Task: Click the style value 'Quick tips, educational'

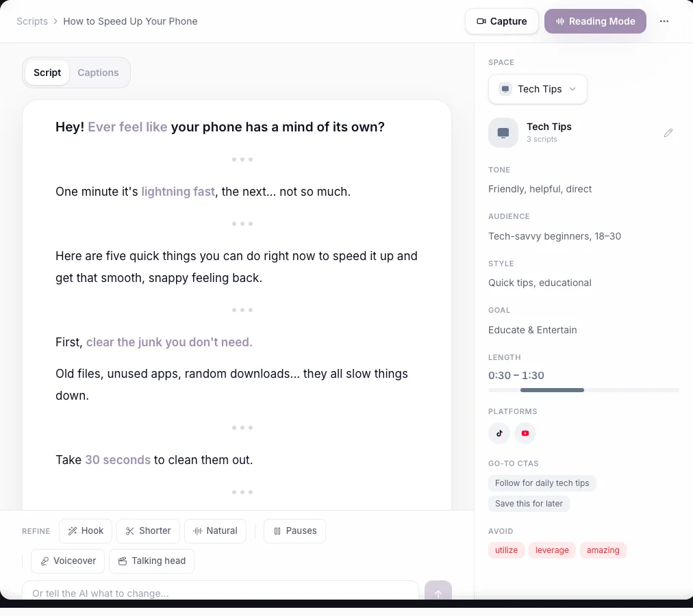Action: point(540,283)
